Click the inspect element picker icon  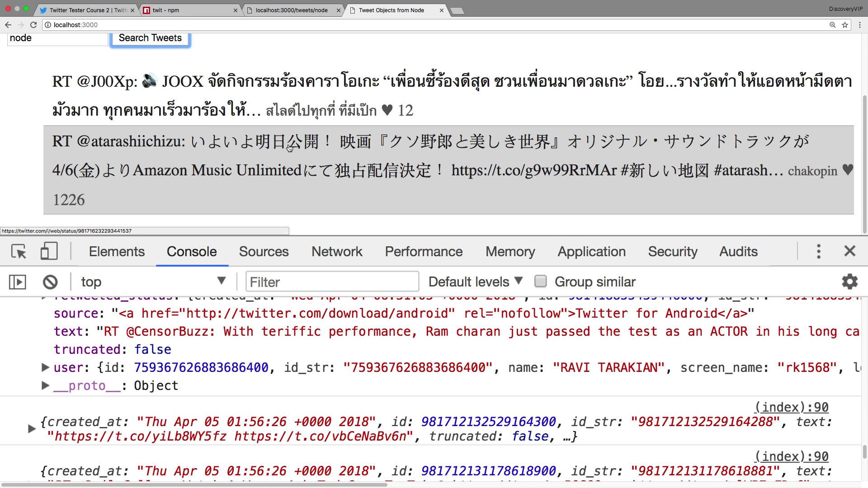pyautogui.click(x=19, y=251)
